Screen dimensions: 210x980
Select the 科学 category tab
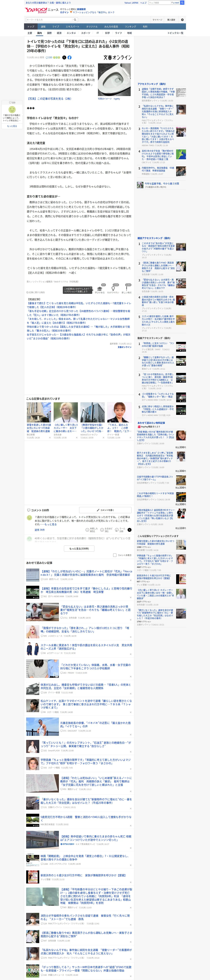click(x=107, y=33)
